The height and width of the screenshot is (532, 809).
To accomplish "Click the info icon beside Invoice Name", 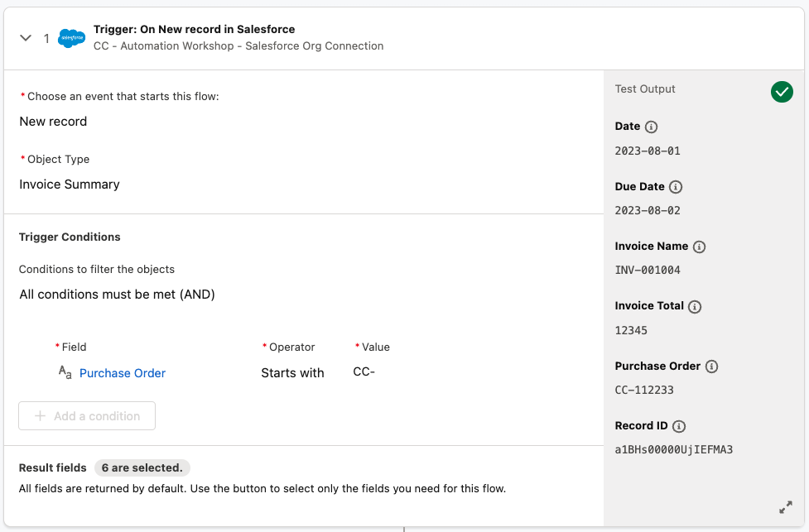I will coord(699,247).
